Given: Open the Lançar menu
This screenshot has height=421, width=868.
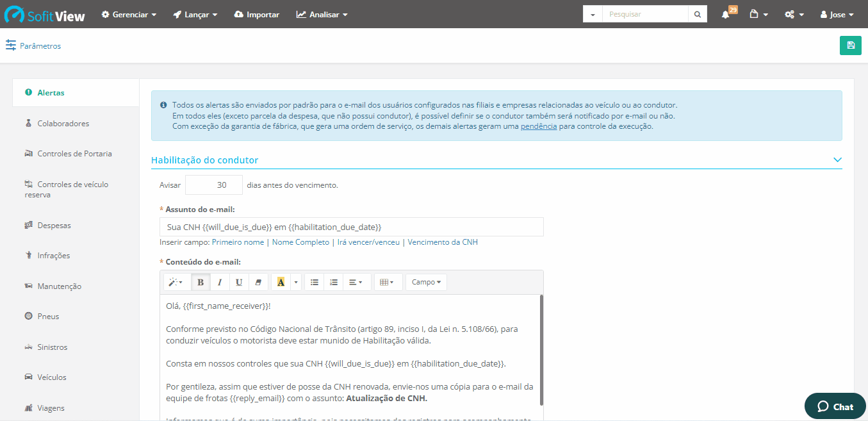Looking at the screenshot, I should [x=195, y=14].
